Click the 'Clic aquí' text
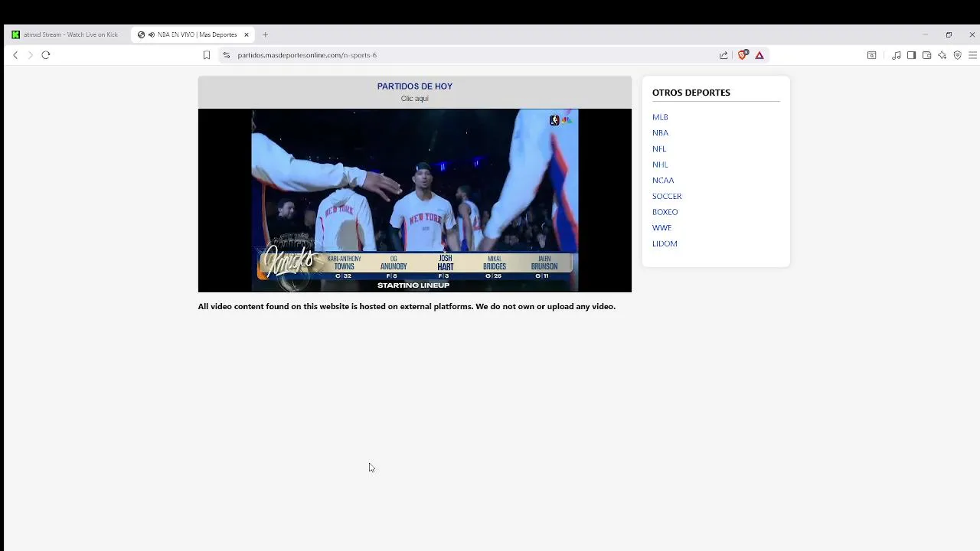 pyautogui.click(x=415, y=99)
